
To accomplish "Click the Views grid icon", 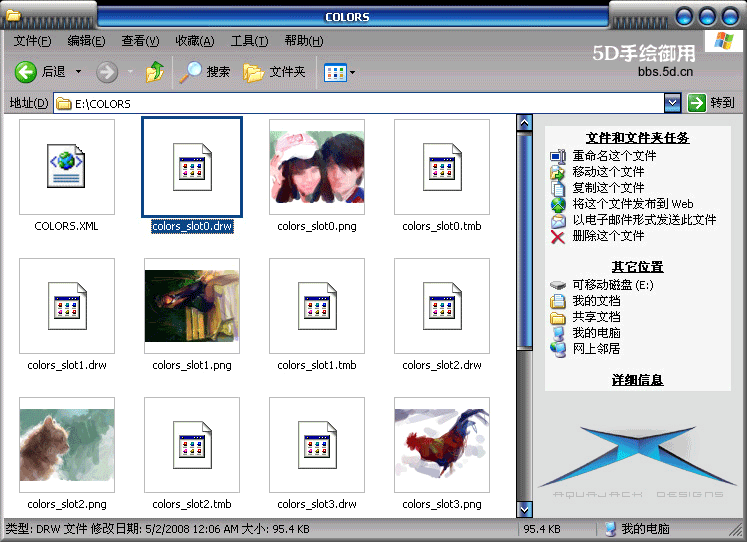I will pos(335,73).
